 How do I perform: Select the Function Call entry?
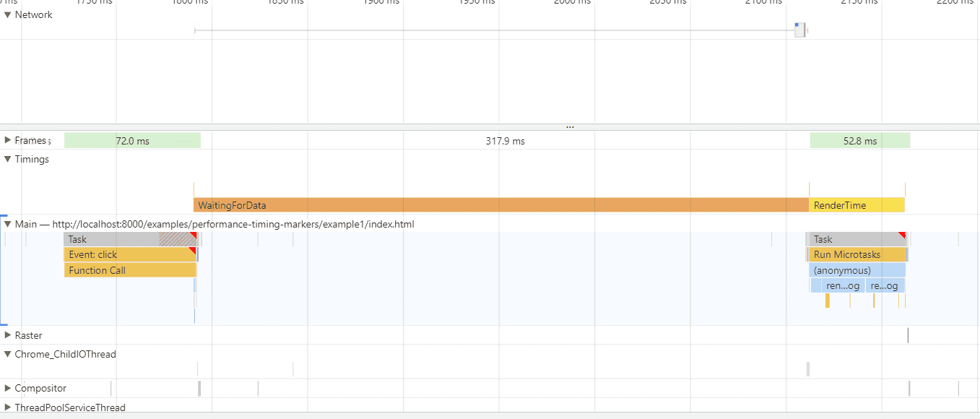[130, 270]
